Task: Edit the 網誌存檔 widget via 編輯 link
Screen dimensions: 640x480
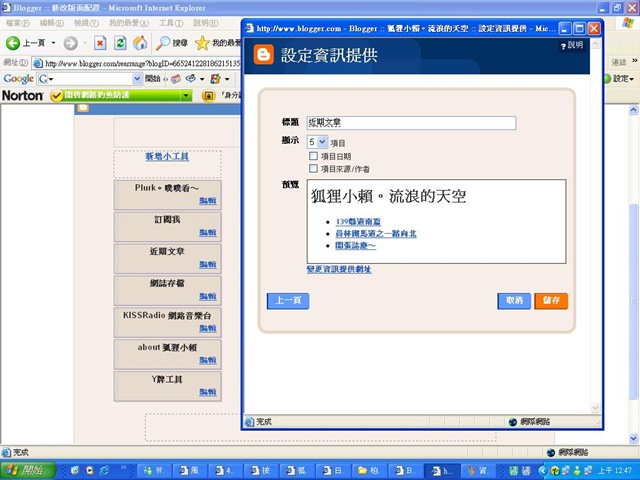Action: tap(208, 296)
